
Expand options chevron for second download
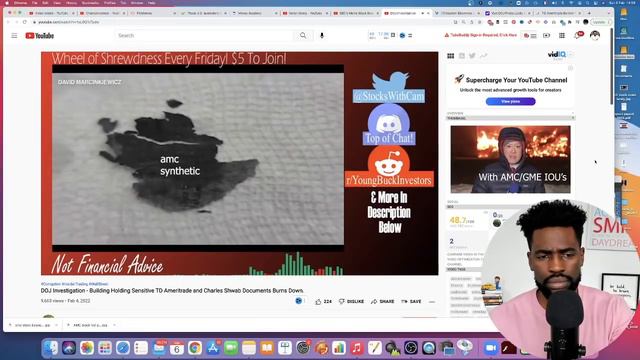(x=114, y=325)
